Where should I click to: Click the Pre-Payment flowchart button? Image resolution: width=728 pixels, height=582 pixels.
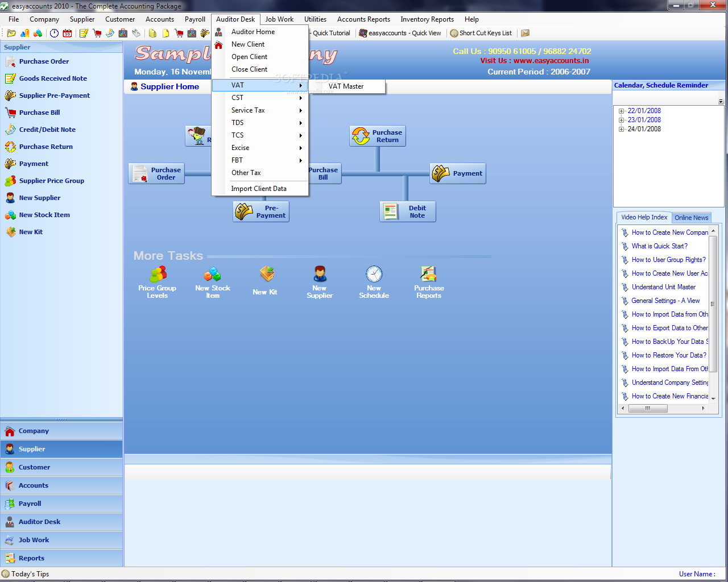[x=261, y=211]
